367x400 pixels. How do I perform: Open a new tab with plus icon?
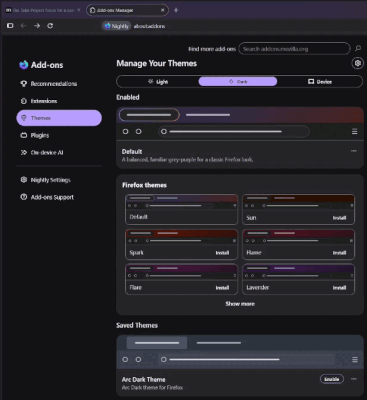(x=176, y=10)
